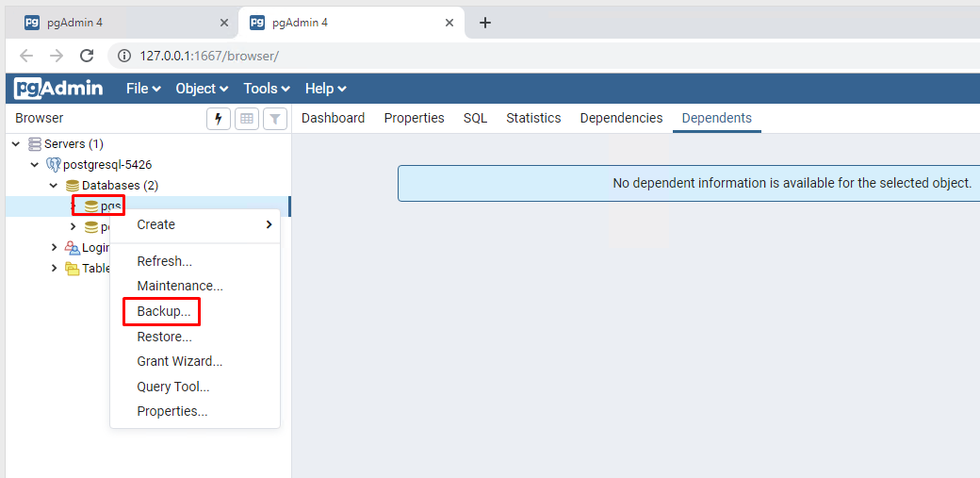
Task: Click the Filtered Rows funnel icon
Action: 274,119
